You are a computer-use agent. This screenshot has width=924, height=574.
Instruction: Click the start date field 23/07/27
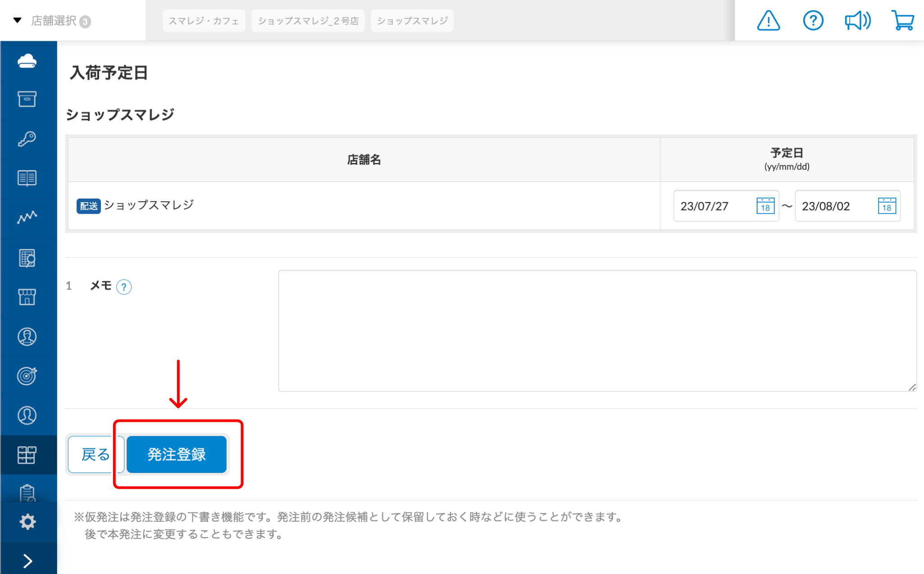[726, 206]
